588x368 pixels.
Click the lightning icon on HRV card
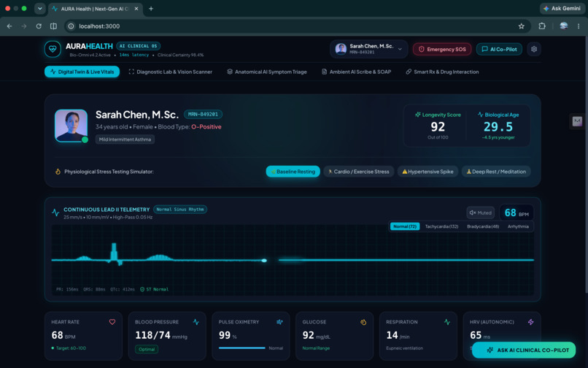(x=530, y=322)
